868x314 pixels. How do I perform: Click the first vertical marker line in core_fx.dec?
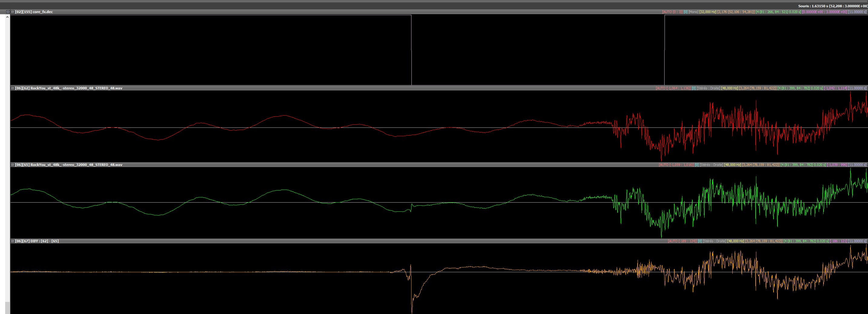point(411,50)
